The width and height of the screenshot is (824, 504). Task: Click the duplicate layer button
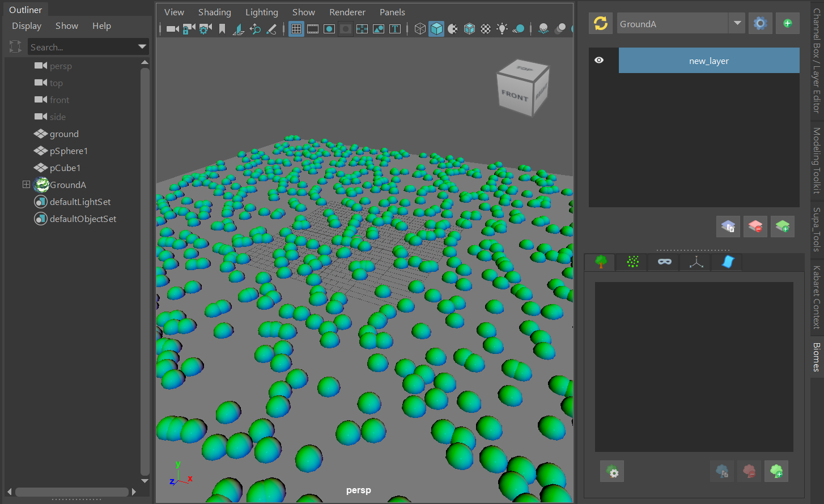click(x=728, y=227)
